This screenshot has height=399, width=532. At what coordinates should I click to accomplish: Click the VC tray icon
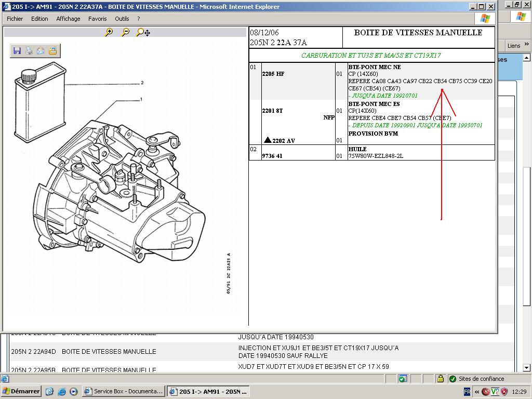point(495,392)
